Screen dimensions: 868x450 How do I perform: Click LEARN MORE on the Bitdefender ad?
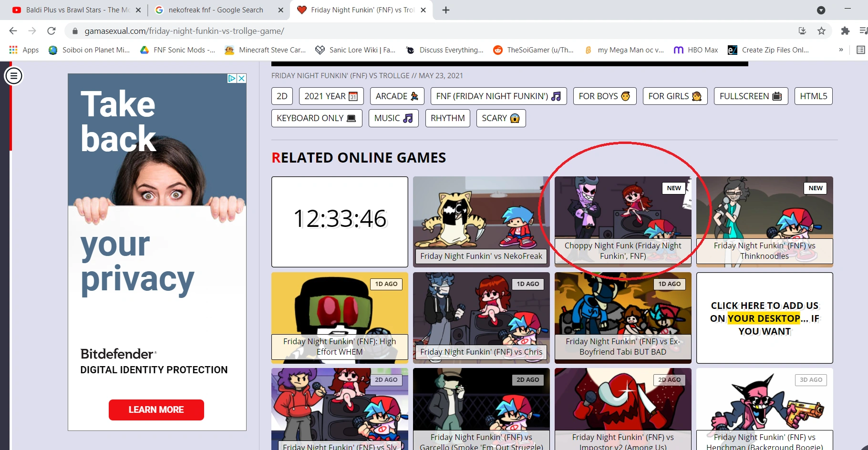156,410
